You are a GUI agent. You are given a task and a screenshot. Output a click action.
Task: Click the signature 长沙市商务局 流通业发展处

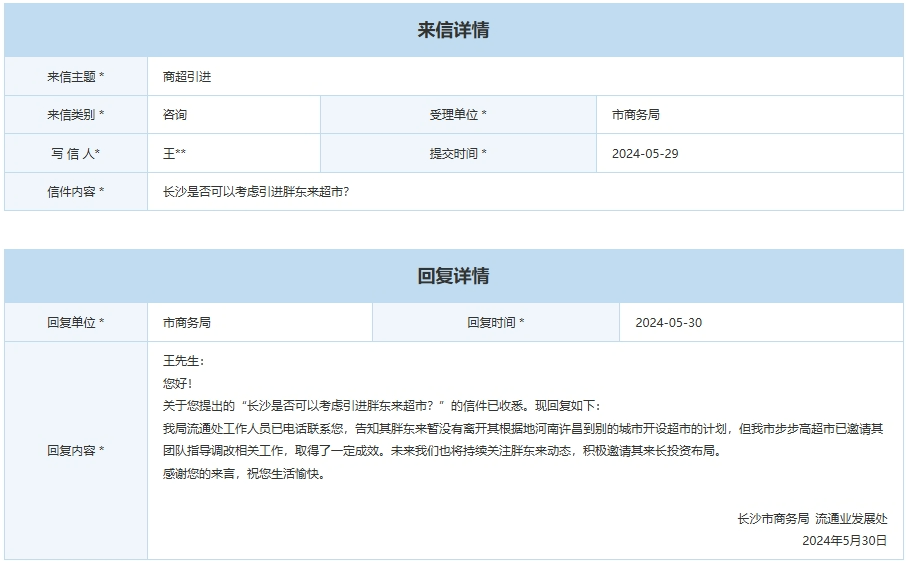[x=812, y=519]
